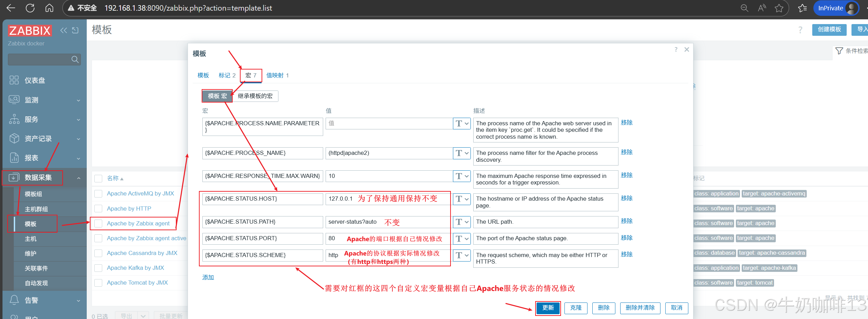
Task: Click the 克隆 clone button
Action: [576, 308]
